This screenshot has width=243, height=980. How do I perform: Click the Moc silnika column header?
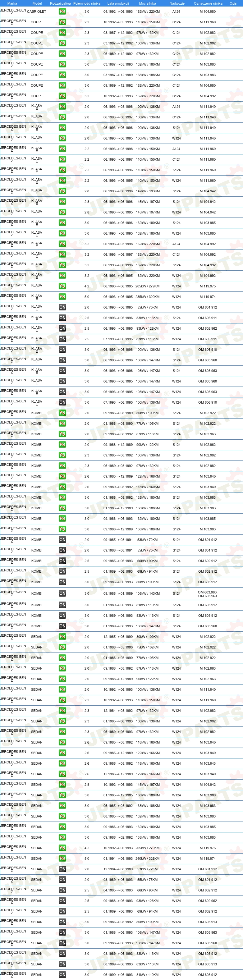pos(148,3)
